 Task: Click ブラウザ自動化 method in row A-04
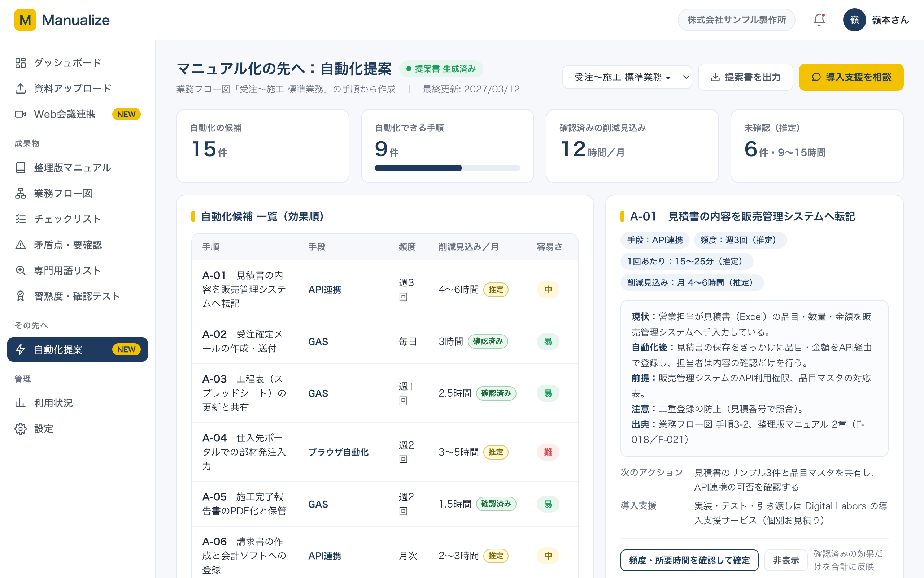(x=338, y=452)
